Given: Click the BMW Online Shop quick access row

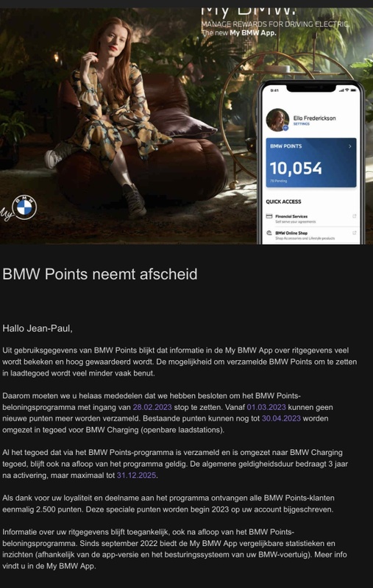Looking at the screenshot, I should click(311, 235).
